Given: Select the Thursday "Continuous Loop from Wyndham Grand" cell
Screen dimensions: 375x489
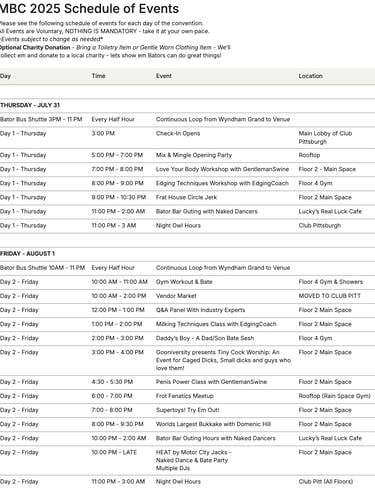Looking at the screenshot, I should 223,119.
